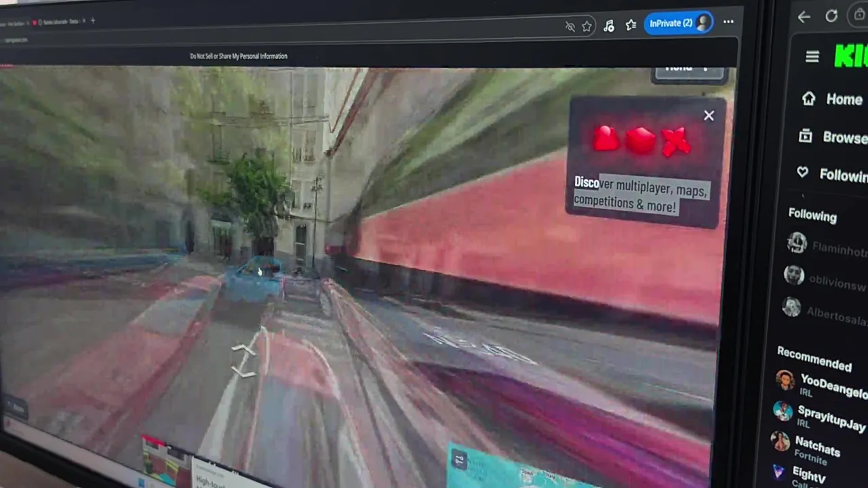Go back in the Kick browser window
The height and width of the screenshot is (488, 868).
pos(804,17)
